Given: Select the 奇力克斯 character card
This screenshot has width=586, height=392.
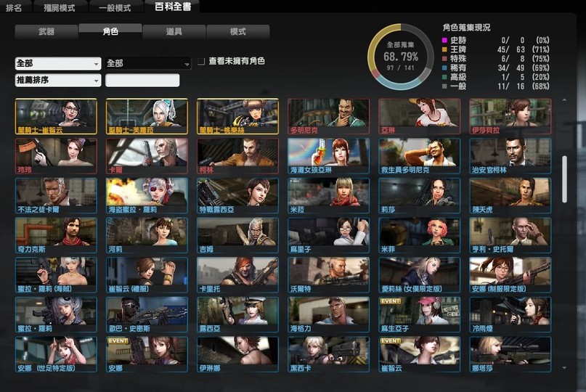Looking at the screenshot, I should coord(56,235).
